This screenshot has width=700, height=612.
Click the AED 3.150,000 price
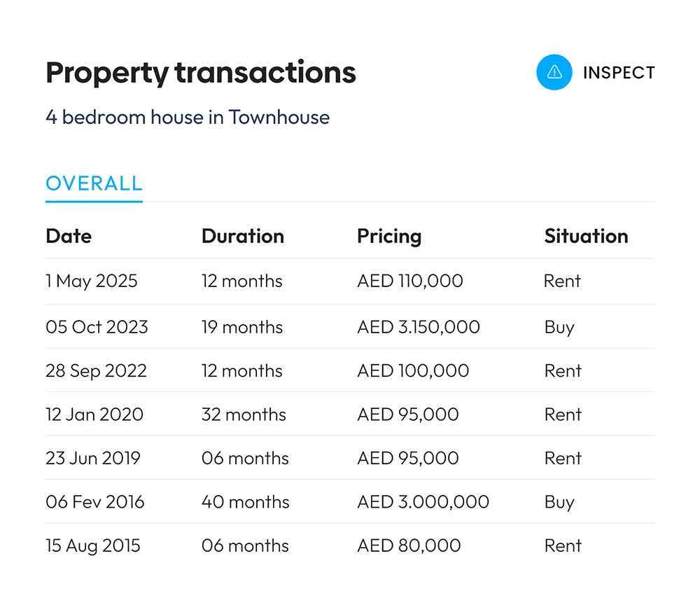click(419, 327)
